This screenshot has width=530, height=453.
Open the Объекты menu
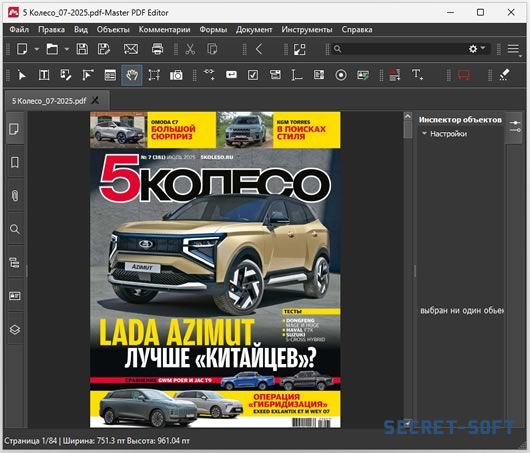pyautogui.click(x=113, y=29)
